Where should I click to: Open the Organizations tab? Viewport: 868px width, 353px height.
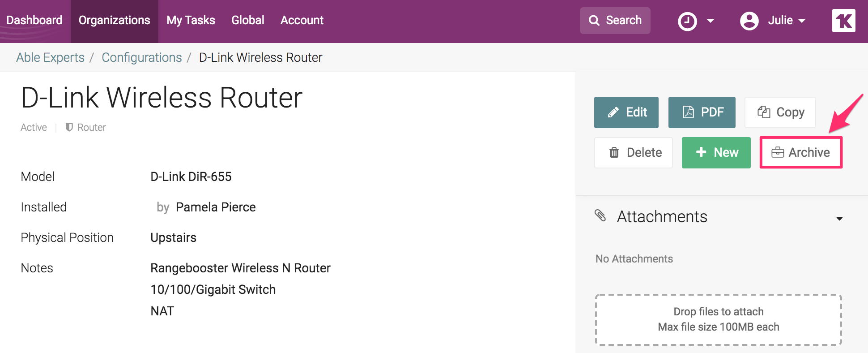coord(114,21)
